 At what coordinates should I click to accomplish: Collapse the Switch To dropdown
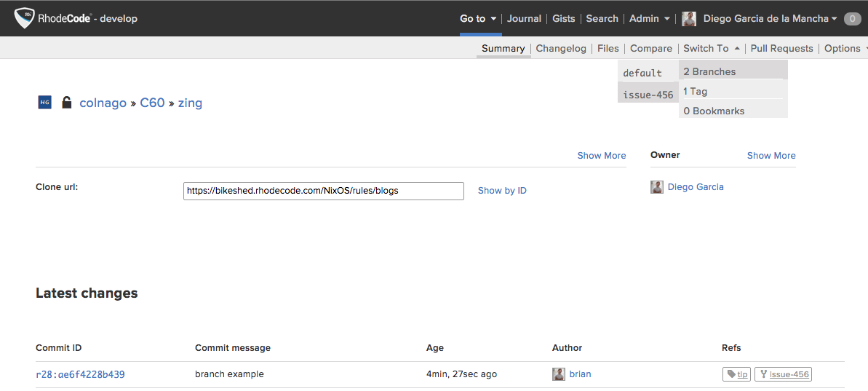tap(711, 49)
